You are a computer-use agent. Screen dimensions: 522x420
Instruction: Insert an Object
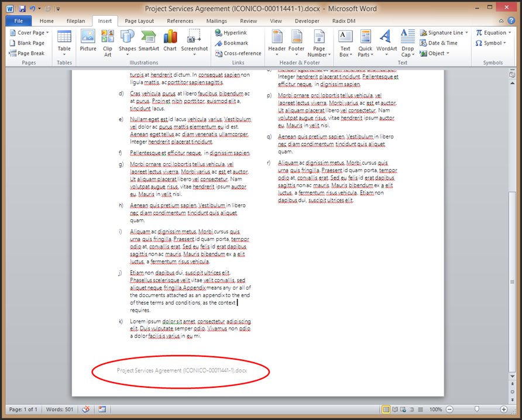(x=434, y=53)
